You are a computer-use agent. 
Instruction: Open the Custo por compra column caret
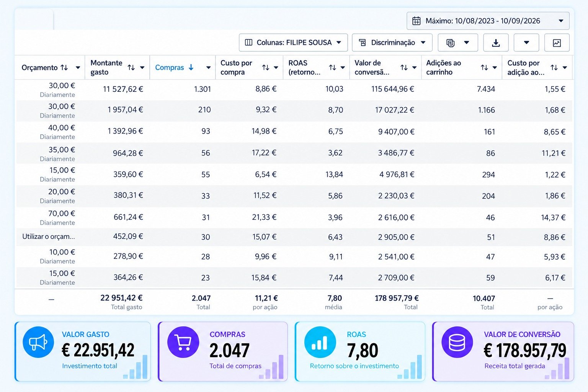click(x=276, y=68)
